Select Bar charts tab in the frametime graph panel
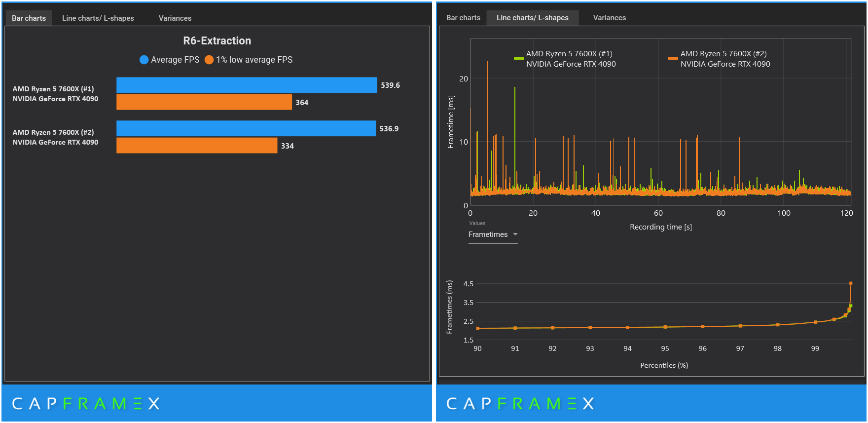Viewport: 868px width, 423px height. coord(463,18)
